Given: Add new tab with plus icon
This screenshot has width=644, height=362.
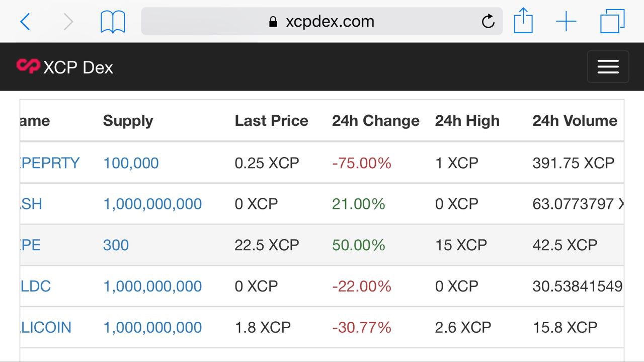Looking at the screenshot, I should coord(566,22).
